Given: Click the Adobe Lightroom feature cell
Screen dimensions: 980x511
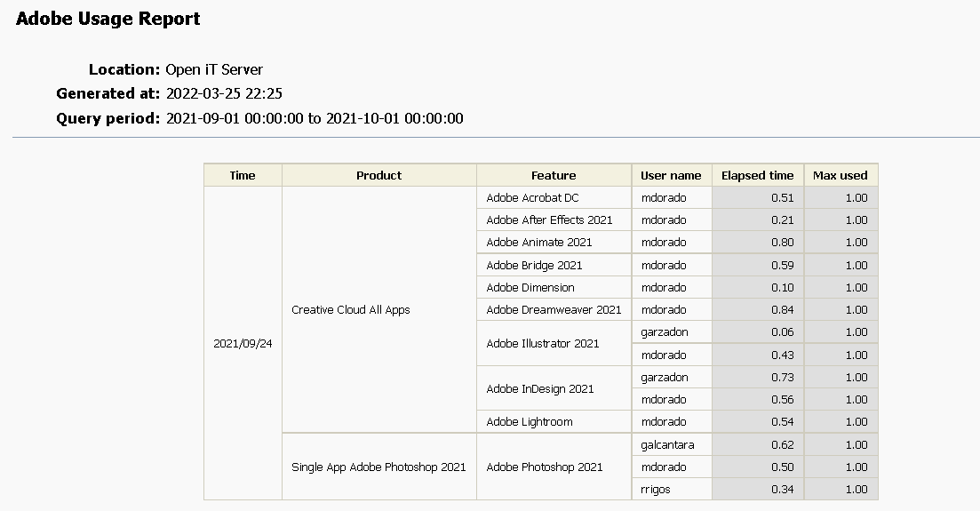Looking at the screenshot, I should pos(554,421).
